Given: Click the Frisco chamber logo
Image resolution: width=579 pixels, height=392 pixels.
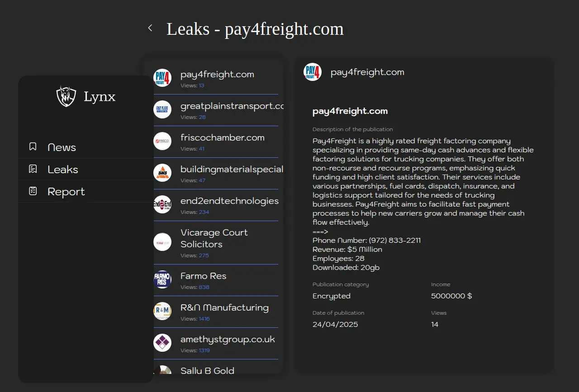Looking at the screenshot, I should (x=162, y=141).
